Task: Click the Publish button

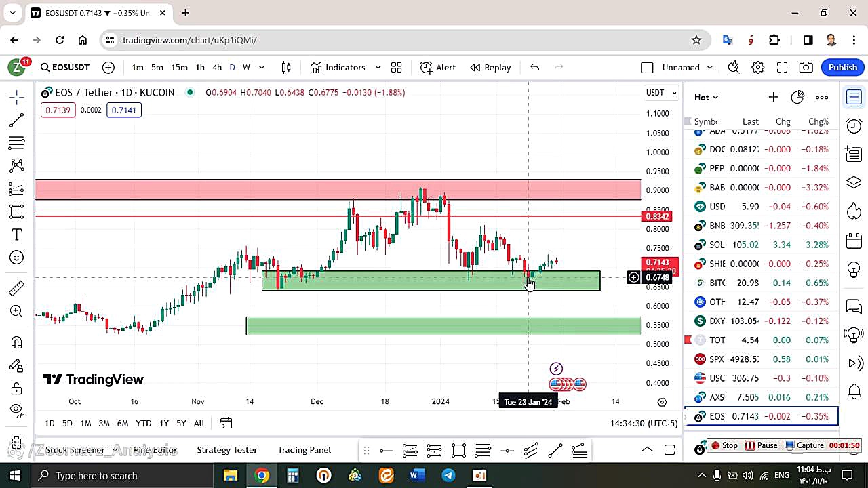Action: tap(843, 67)
